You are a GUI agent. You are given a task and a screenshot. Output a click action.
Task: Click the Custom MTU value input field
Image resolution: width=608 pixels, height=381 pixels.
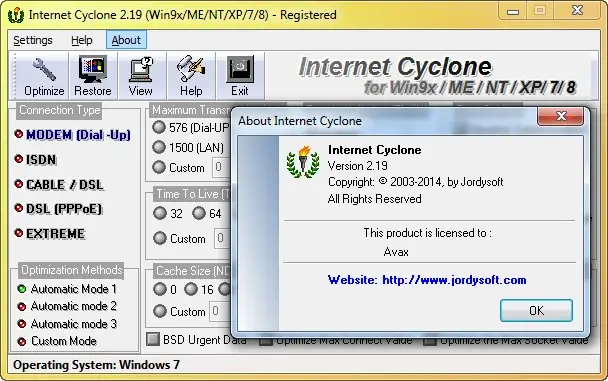221,167
